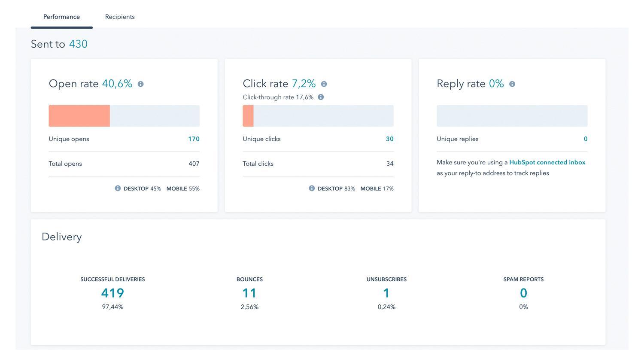
Task: Select DESKTOP 45% in opens card
Action: (x=142, y=189)
